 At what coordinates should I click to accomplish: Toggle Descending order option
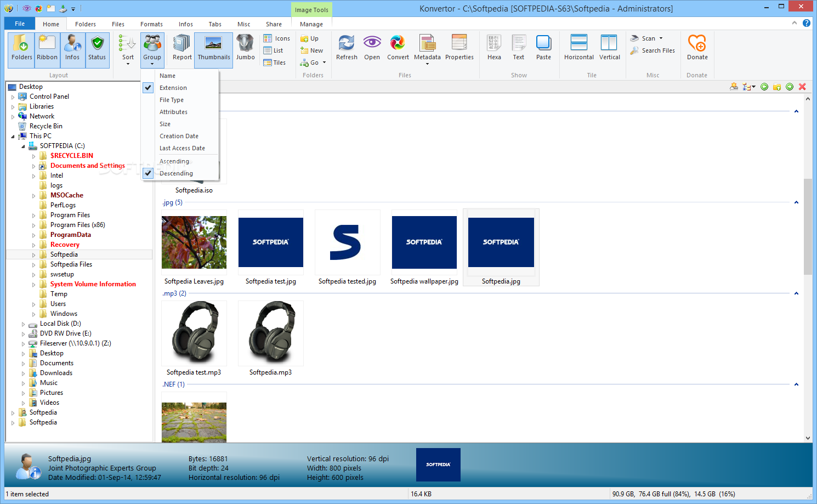[180, 173]
